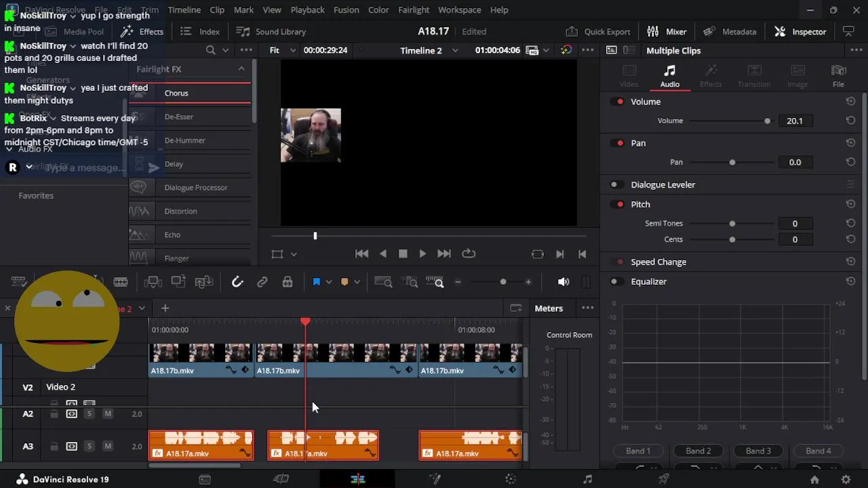Click the Band 4 equalizer button
Viewport: 868px width, 488px height.
click(x=818, y=451)
